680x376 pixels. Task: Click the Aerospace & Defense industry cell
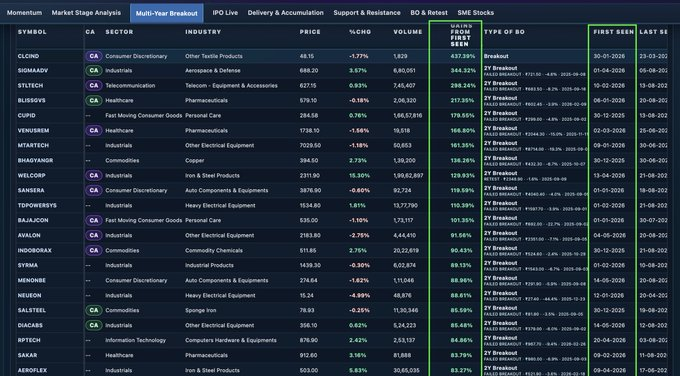tap(213, 71)
